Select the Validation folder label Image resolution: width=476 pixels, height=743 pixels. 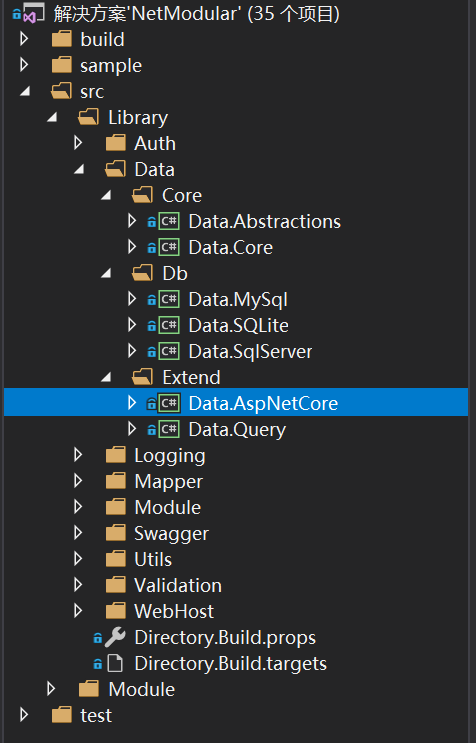pos(178,585)
